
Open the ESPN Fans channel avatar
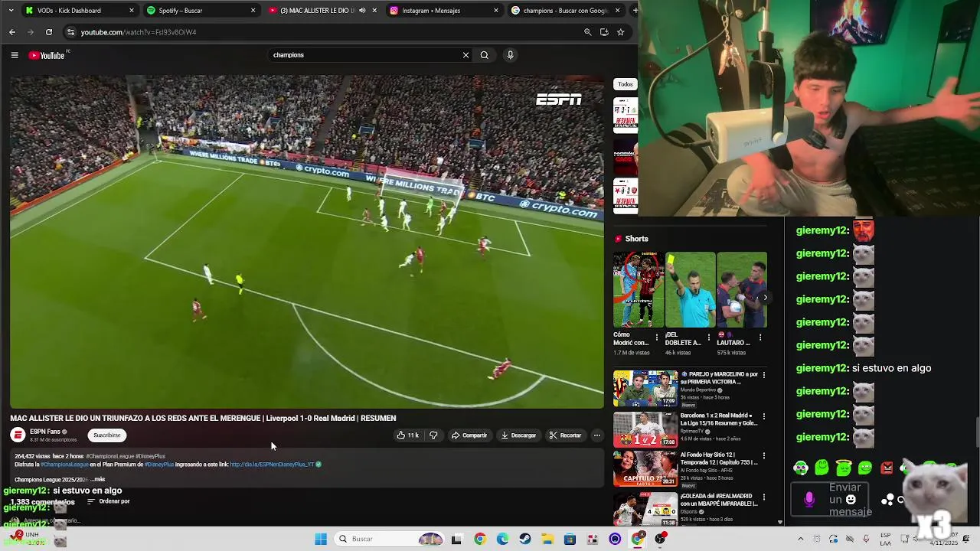click(x=18, y=435)
